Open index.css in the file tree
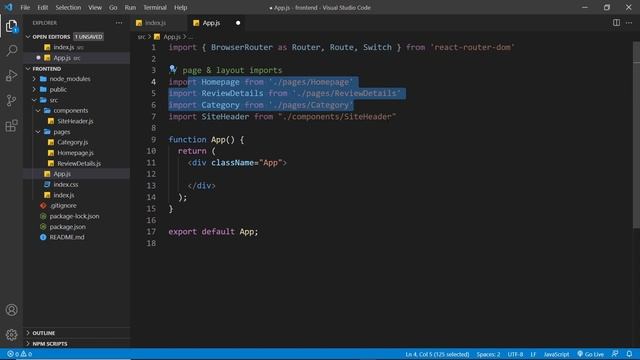Image resolution: width=640 pixels, height=360 pixels. (x=77, y=184)
